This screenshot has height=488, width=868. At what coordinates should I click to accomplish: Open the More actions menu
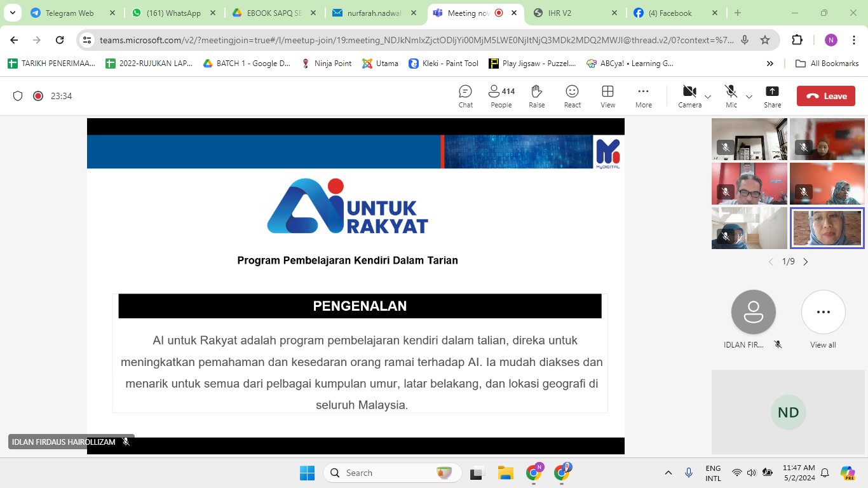644,97
